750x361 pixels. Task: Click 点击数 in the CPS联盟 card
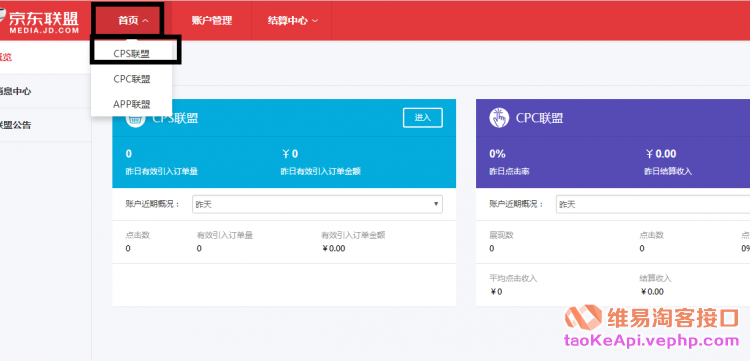138,235
